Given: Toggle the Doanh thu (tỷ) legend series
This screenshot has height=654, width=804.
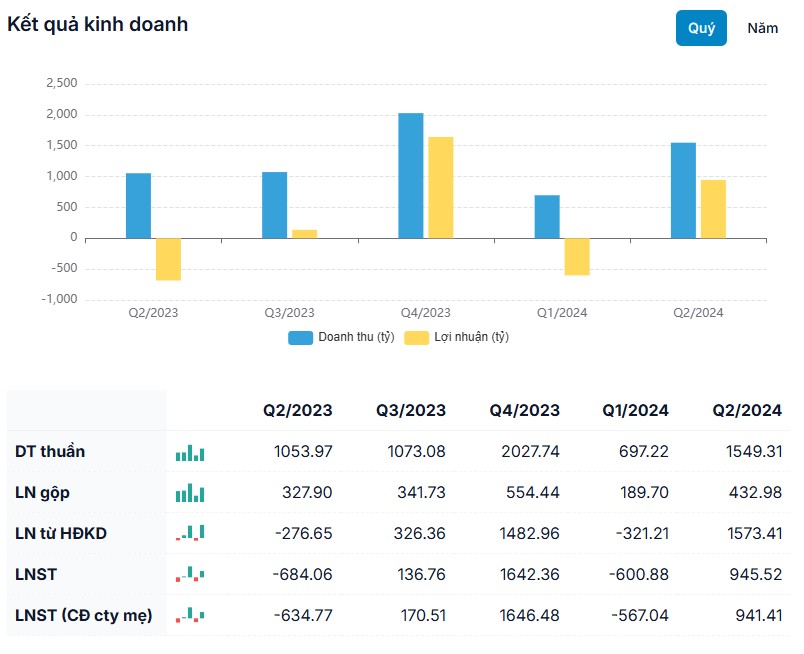Looking at the screenshot, I should (356, 337).
